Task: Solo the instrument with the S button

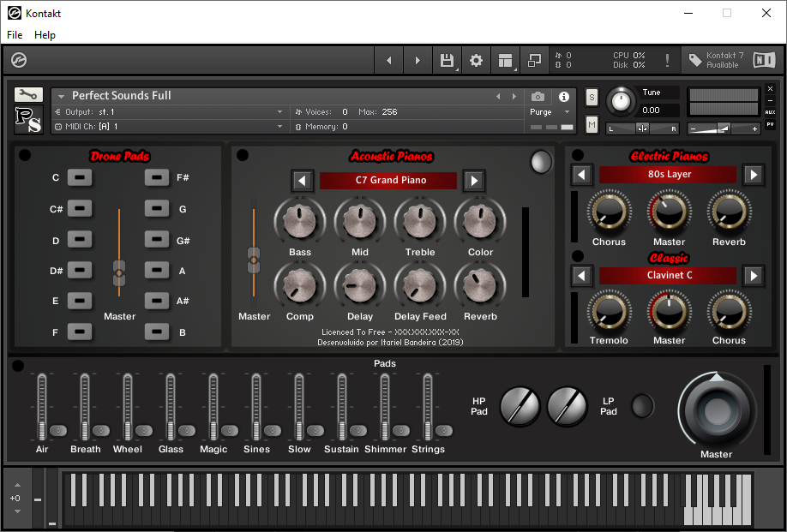Action: [x=592, y=98]
